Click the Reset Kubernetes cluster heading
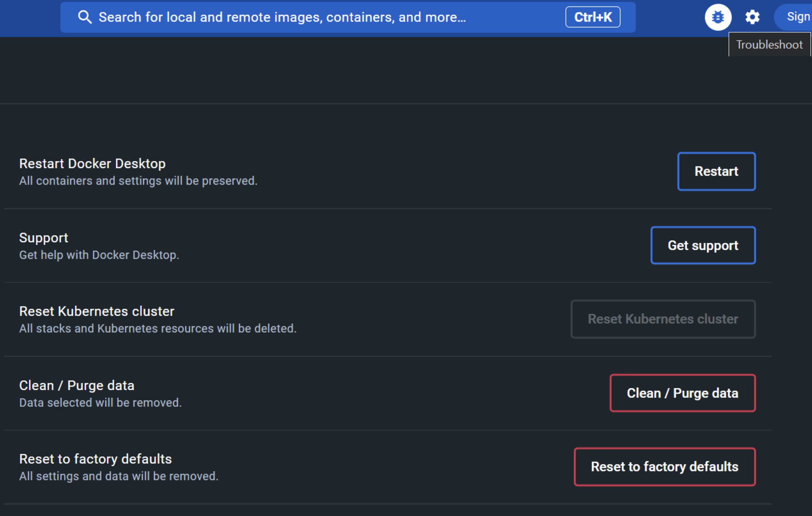This screenshot has height=516, width=812. [x=97, y=311]
